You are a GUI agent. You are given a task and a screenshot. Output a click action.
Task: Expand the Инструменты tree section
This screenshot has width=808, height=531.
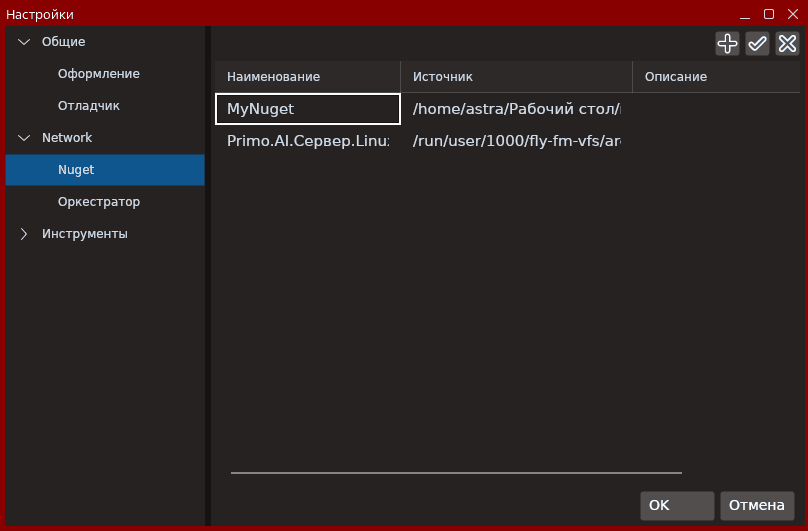point(24,234)
